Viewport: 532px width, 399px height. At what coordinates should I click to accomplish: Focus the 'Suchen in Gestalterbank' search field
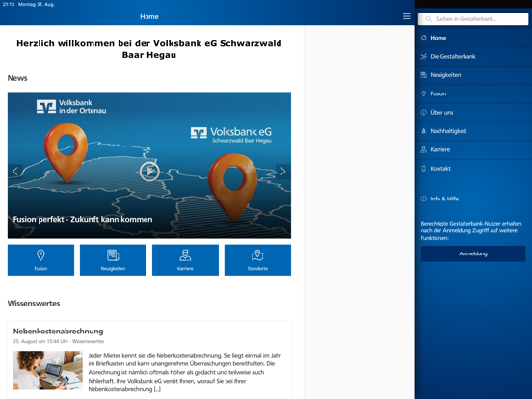click(x=473, y=19)
